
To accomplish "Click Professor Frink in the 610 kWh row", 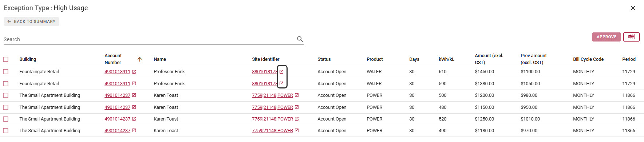I will 169,72.
